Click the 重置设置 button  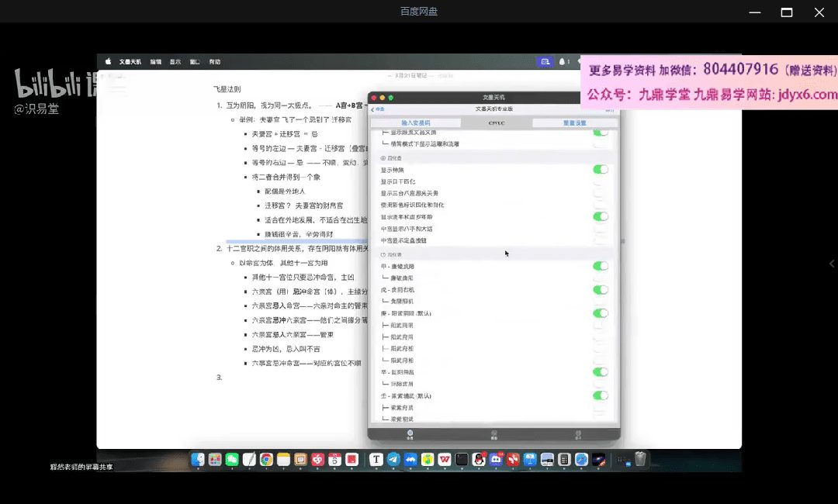(x=574, y=123)
